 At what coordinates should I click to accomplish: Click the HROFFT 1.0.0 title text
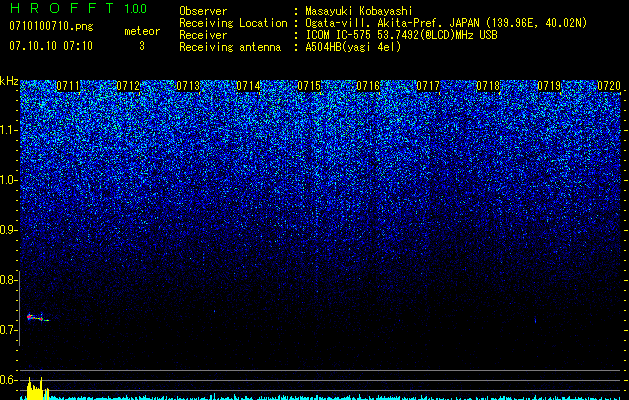[78, 8]
